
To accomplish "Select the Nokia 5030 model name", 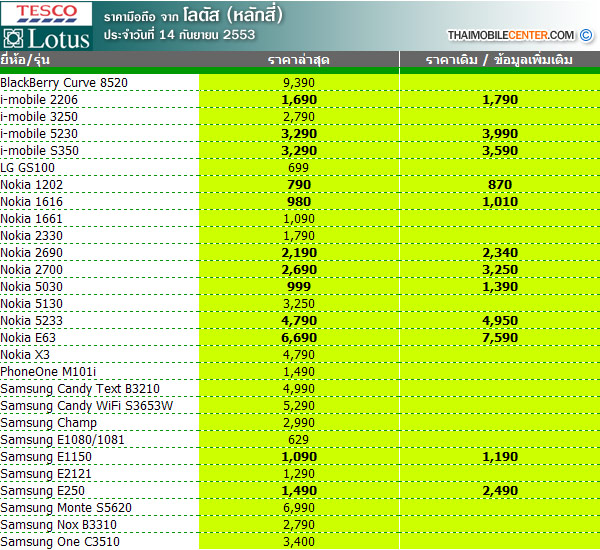I will [31, 287].
